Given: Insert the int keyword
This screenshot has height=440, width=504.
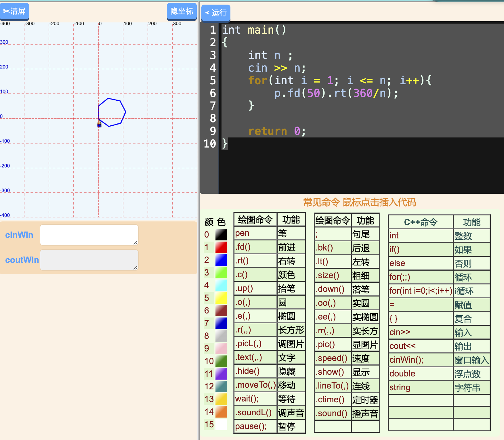Looking at the screenshot, I should (x=421, y=236).
